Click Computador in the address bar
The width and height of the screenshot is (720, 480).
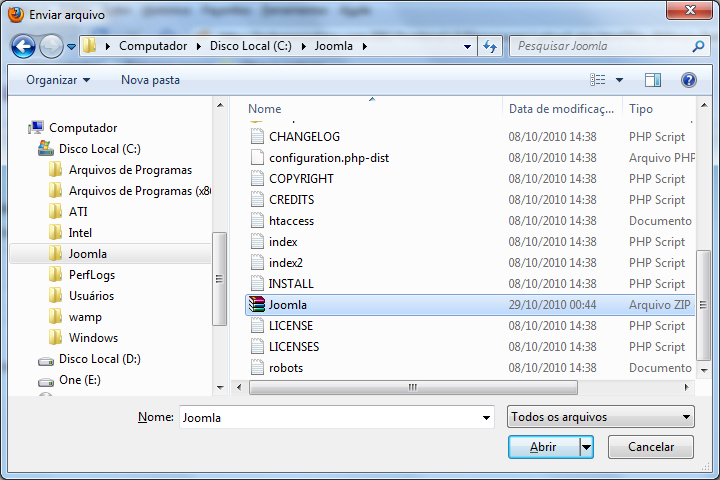tap(153, 46)
